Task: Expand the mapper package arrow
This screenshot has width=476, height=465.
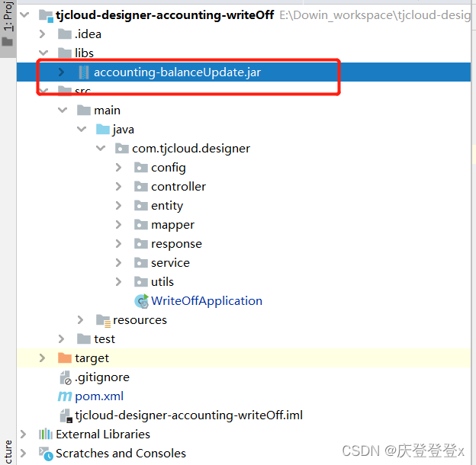Action: (119, 225)
